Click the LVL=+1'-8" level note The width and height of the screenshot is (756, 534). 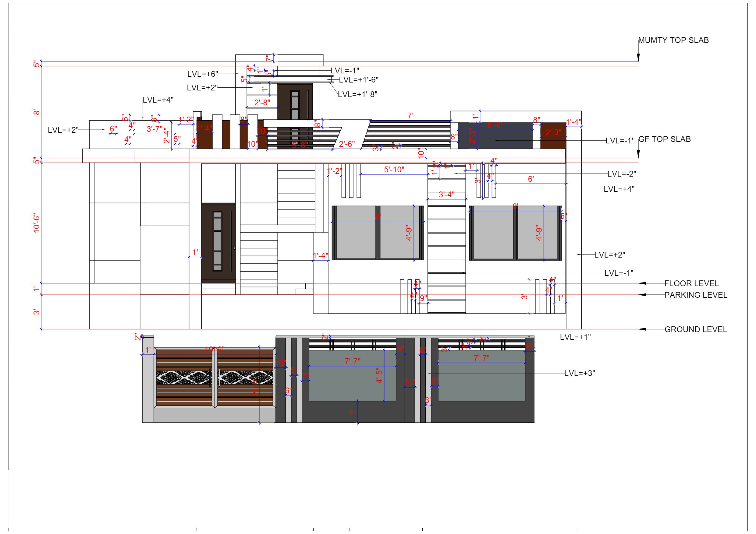[358, 94]
